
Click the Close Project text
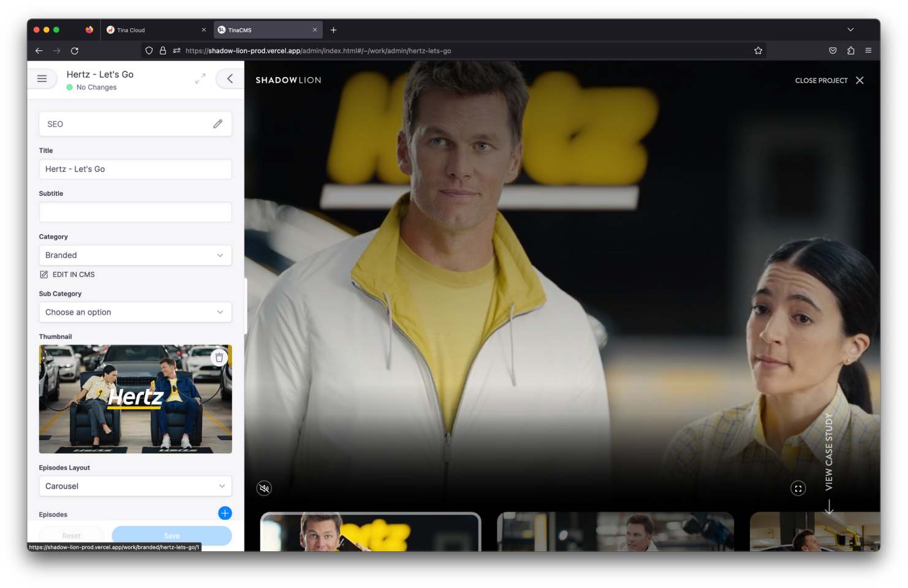(821, 80)
